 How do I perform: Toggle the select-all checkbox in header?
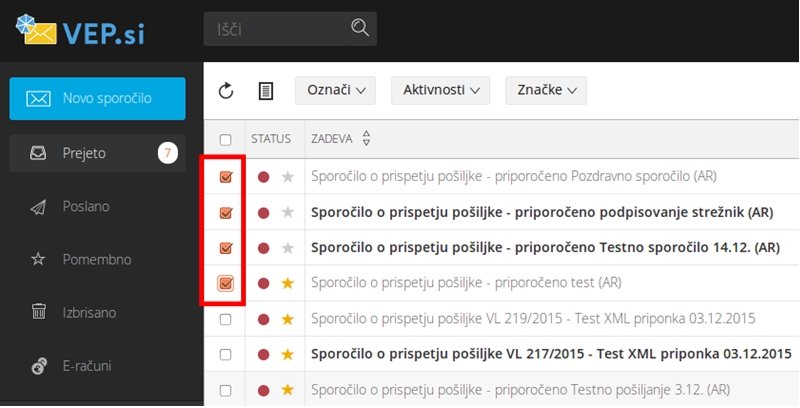[225, 140]
